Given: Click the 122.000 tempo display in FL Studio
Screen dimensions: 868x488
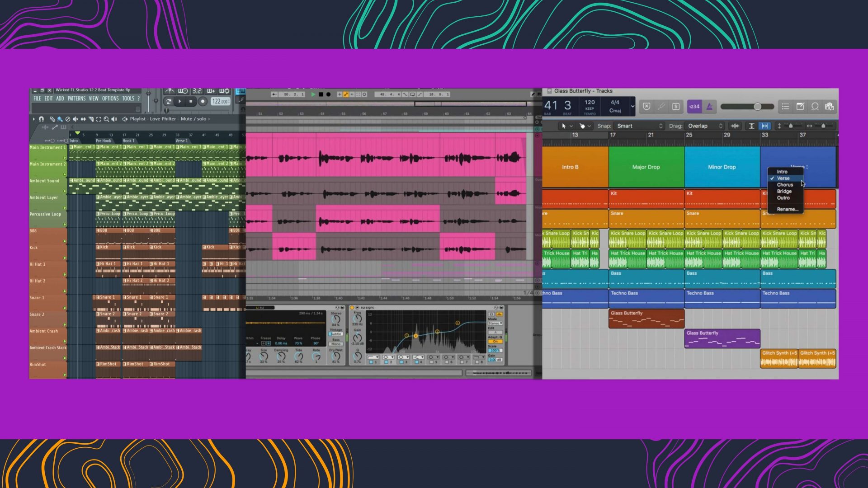Looking at the screenshot, I should click(221, 101).
